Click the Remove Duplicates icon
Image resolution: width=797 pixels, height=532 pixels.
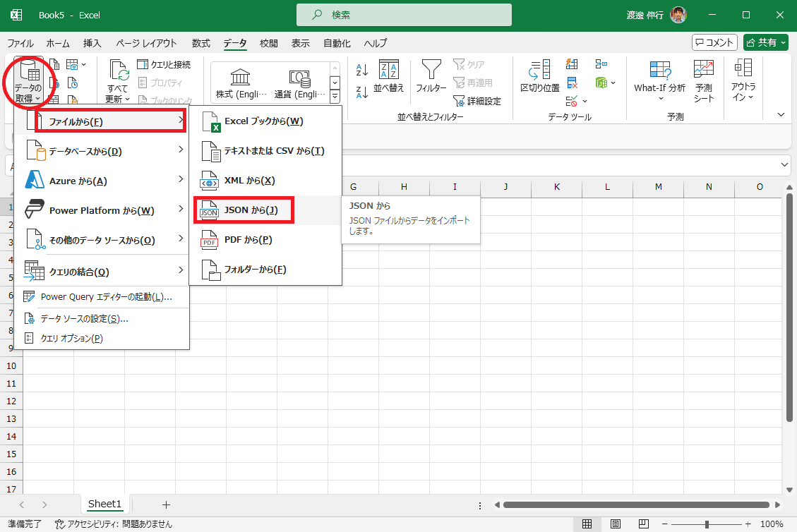[x=572, y=83]
